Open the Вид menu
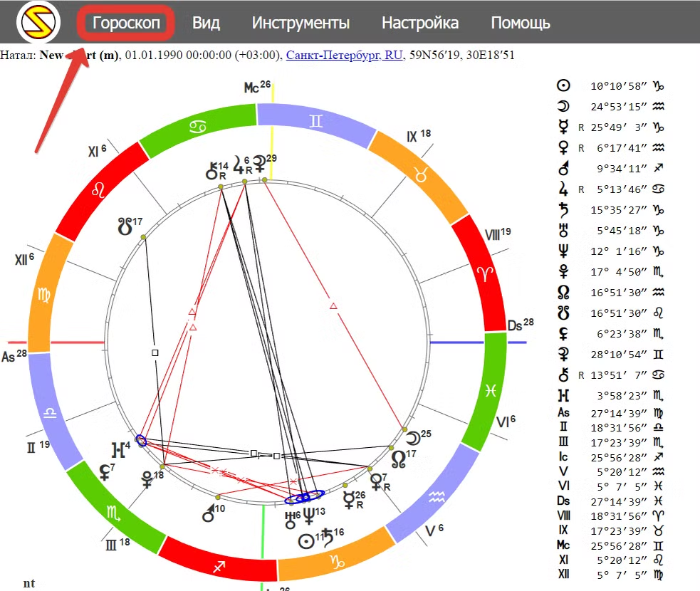The width and height of the screenshot is (700, 591). click(x=206, y=23)
